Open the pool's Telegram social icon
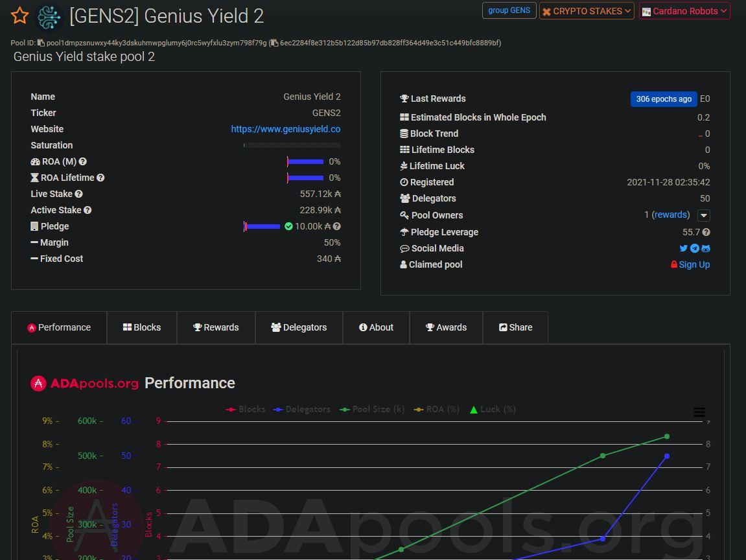 click(x=695, y=248)
